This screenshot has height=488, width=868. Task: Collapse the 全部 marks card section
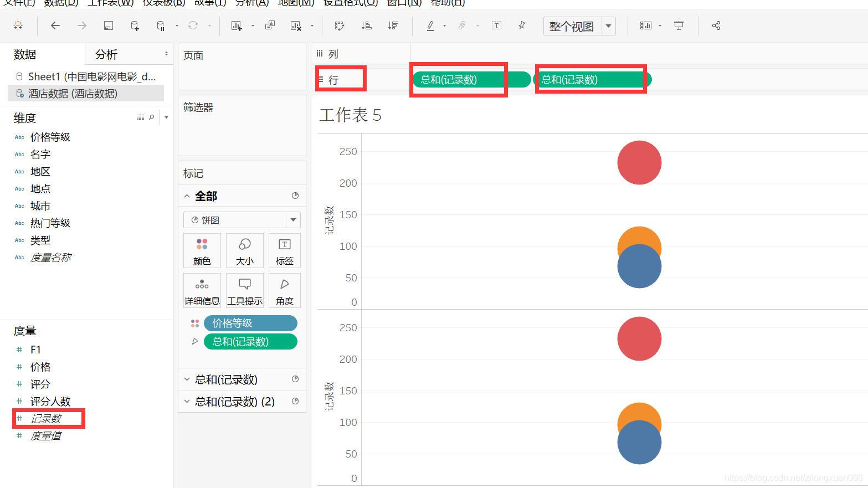[187, 196]
